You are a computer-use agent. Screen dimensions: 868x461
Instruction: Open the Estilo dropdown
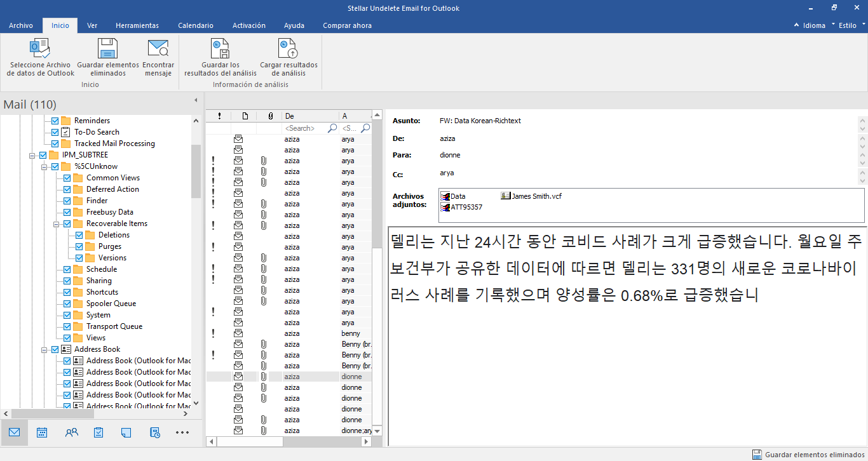(x=852, y=25)
